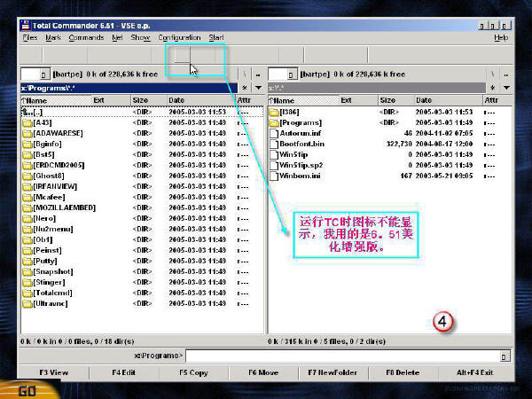Viewport: 532px width, 399px height.
Task: Click the F6 Move button
Action: pos(263,373)
